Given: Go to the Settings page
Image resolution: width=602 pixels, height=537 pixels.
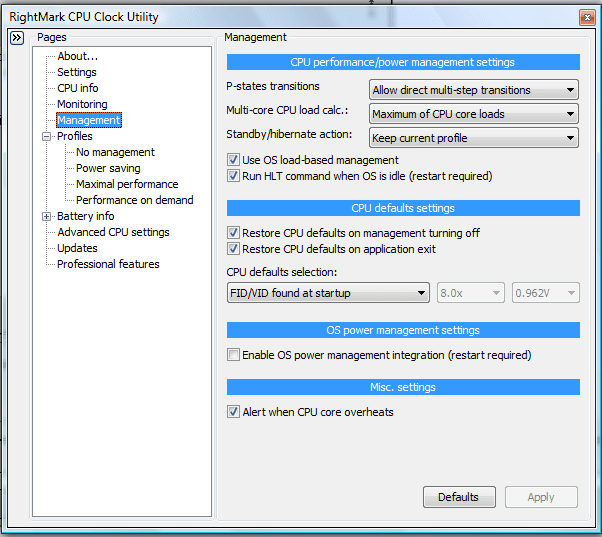Looking at the screenshot, I should pos(77,72).
